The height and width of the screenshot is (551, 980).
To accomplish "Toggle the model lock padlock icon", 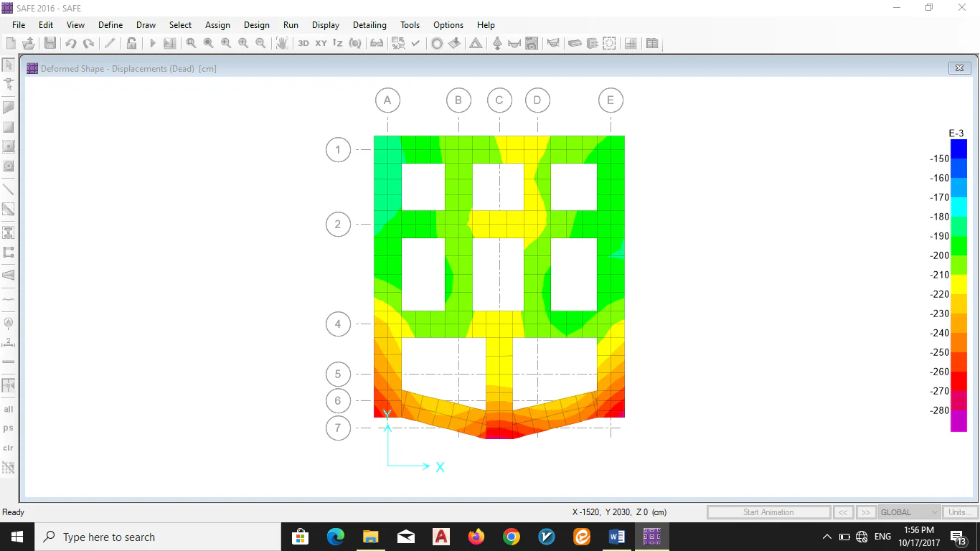I will point(132,44).
